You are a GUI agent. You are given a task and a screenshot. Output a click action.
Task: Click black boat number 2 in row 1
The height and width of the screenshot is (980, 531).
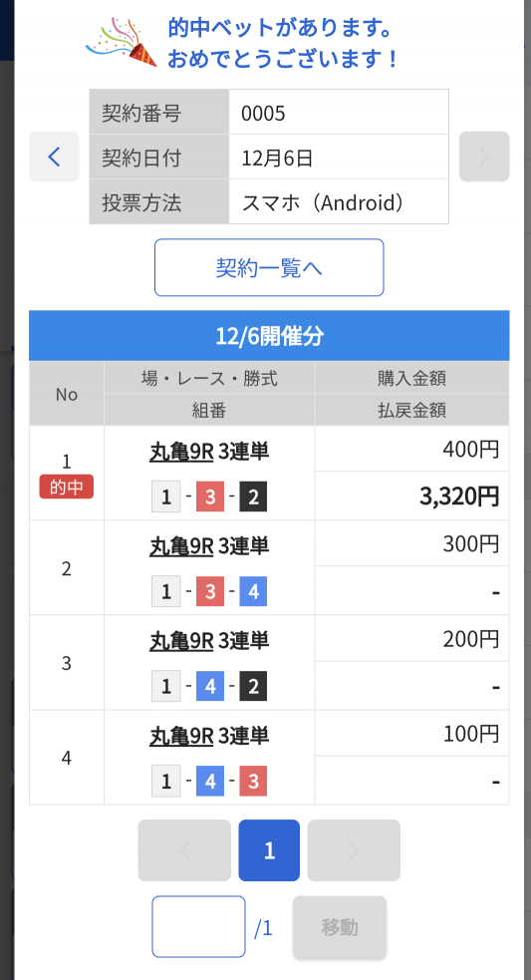(x=253, y=496)
